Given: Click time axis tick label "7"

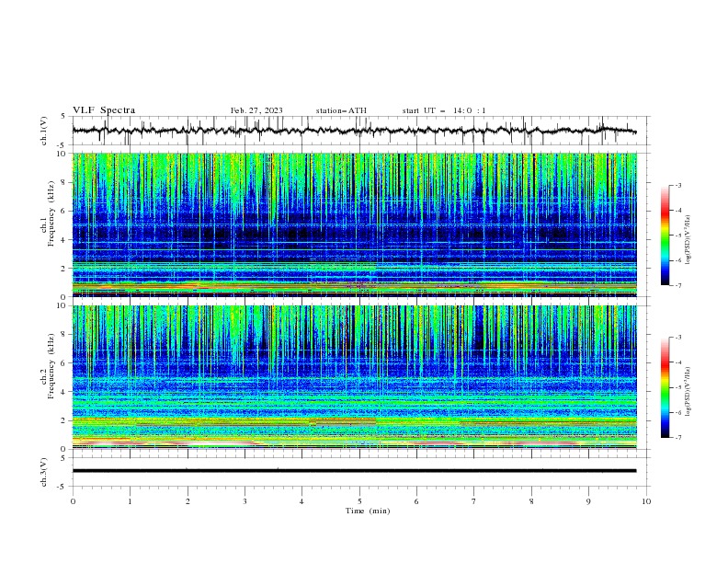Looking at the screenshot, I should coord(474,501).
